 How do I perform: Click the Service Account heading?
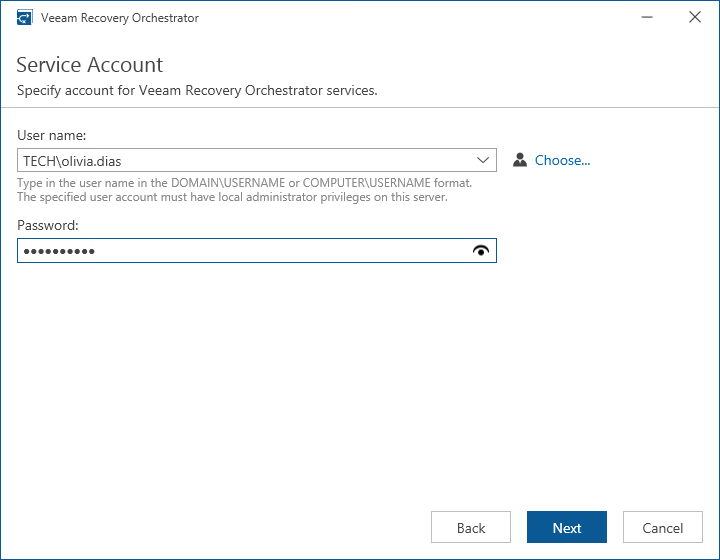tap(90, 65)
